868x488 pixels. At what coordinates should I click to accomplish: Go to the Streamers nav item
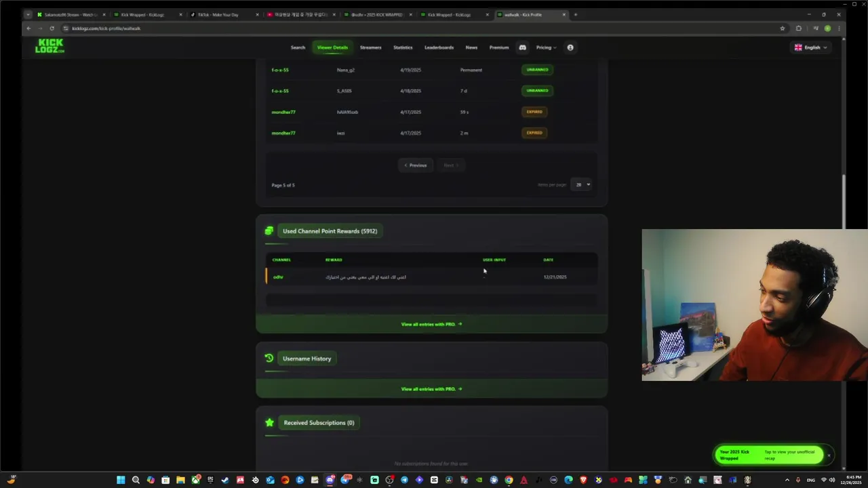click(x=370, y=47)
